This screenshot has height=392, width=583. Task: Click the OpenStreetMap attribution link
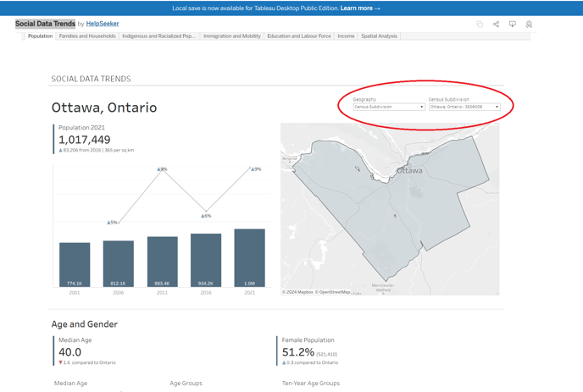pos(334,292)
